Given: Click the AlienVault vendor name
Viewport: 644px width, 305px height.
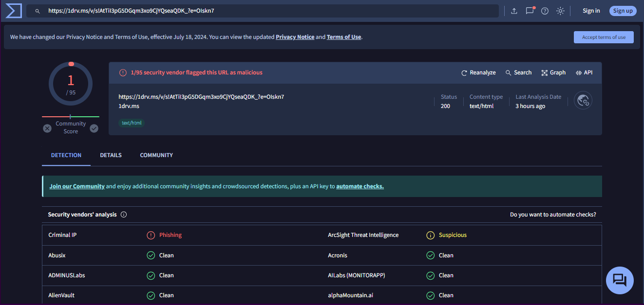Looking at the screenshot, I should [x=61, y=295].
